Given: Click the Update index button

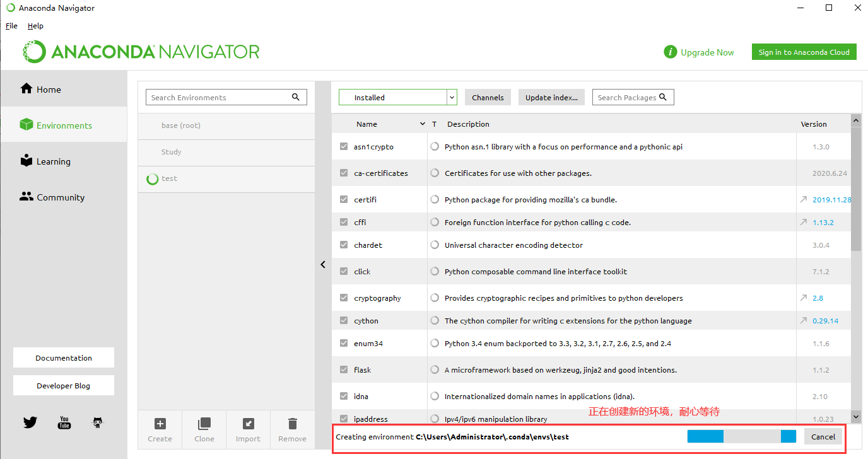Looking at the screenshot, I should 551,97.
